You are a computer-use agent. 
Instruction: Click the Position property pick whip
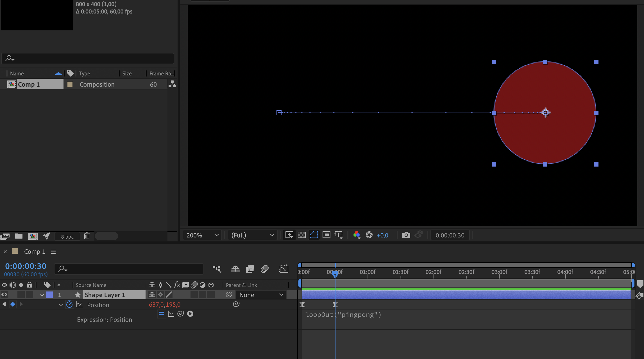click(x=236, y=304)
